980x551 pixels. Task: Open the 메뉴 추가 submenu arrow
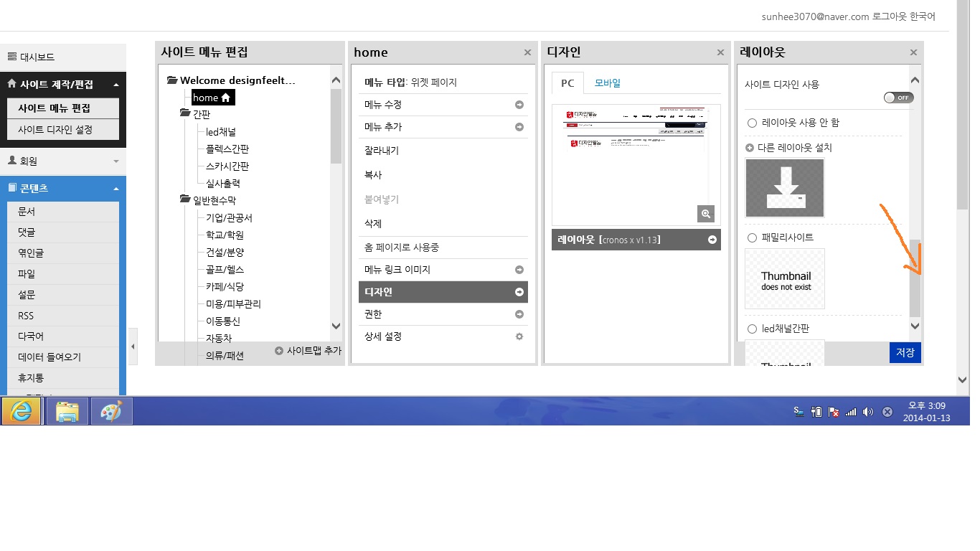pyautogui.click(x=519, y=127)
